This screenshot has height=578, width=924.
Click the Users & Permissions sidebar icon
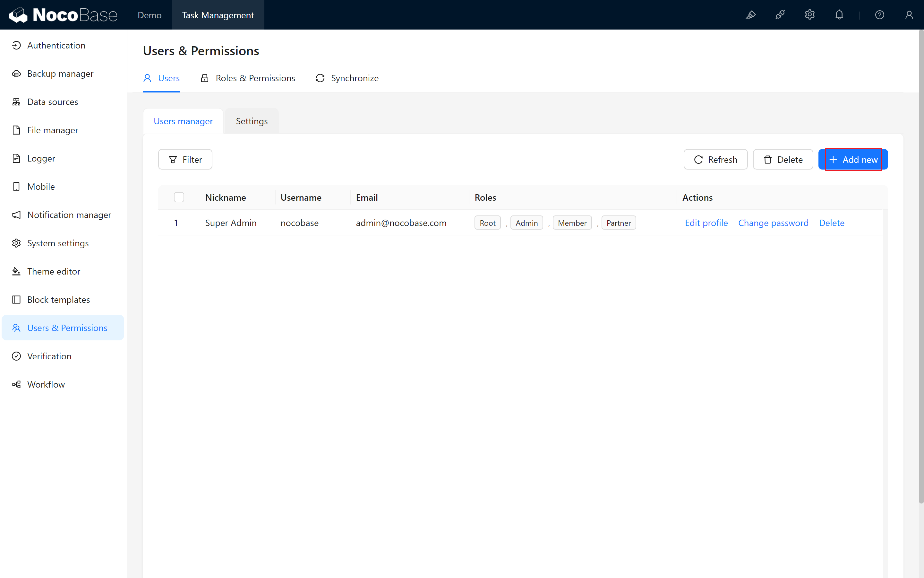point(16,328)
